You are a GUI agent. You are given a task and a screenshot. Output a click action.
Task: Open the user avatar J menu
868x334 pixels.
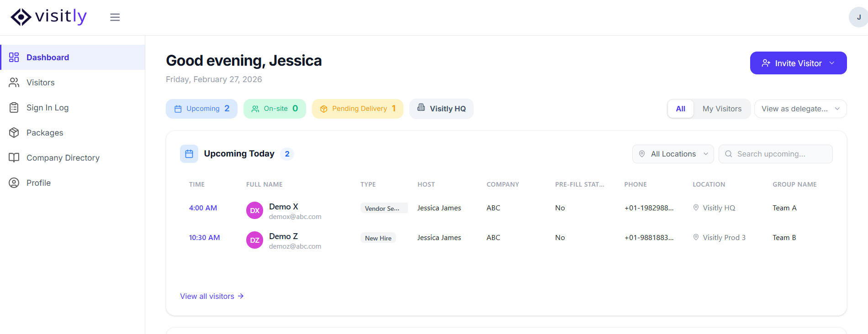(858, 17)
